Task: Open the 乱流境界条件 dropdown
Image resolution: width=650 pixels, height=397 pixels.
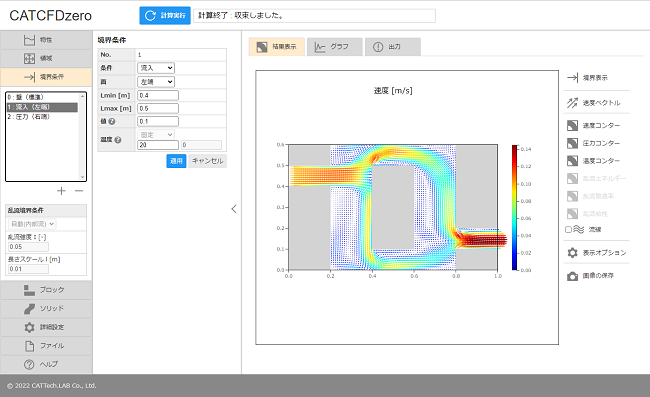Action: pyautogui.click(x=32, y=224)
